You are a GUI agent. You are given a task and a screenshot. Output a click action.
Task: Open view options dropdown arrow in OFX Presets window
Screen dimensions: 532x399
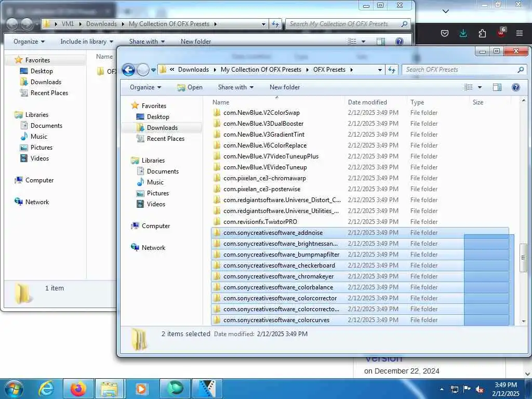(x=480, y=87)
